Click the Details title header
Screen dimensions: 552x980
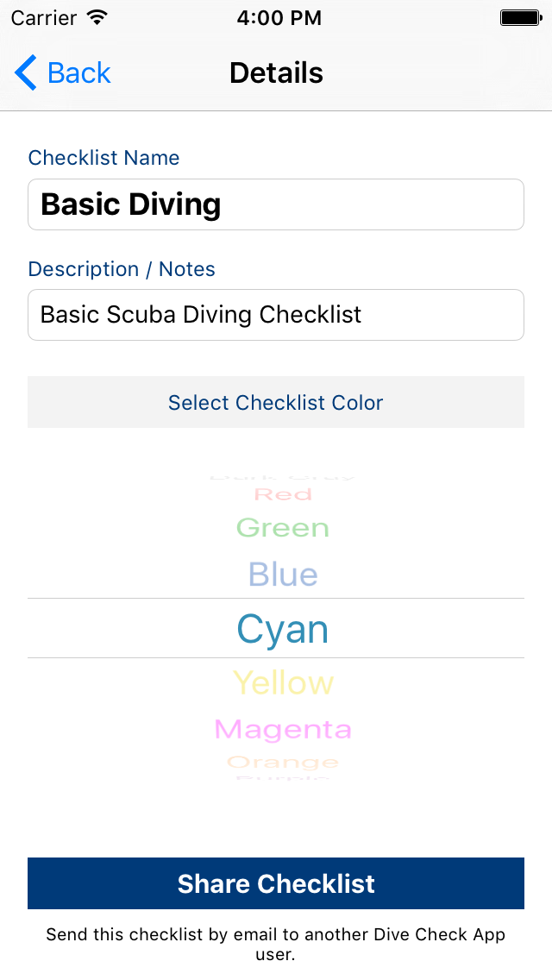pos(276,72)
